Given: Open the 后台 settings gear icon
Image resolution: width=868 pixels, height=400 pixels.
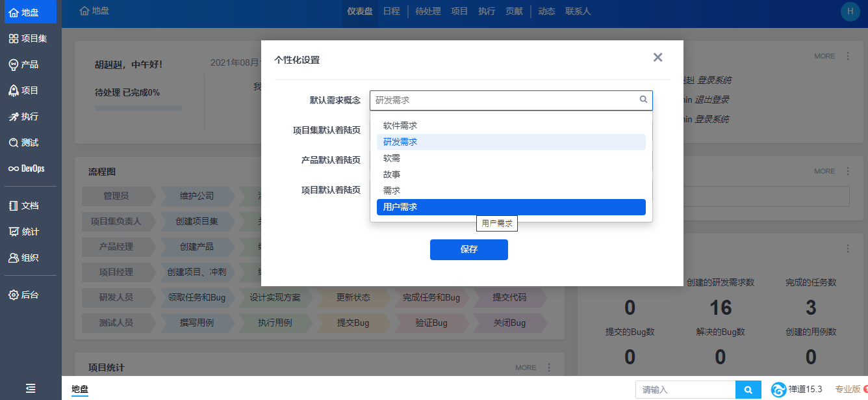Looking at the screenshot, I should (x=13, y=295).
